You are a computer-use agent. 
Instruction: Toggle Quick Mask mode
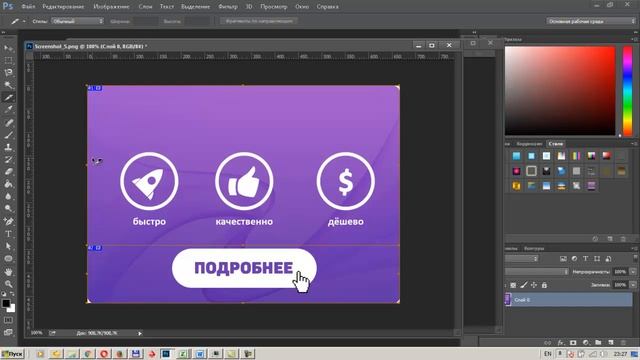tap(8, 320)
